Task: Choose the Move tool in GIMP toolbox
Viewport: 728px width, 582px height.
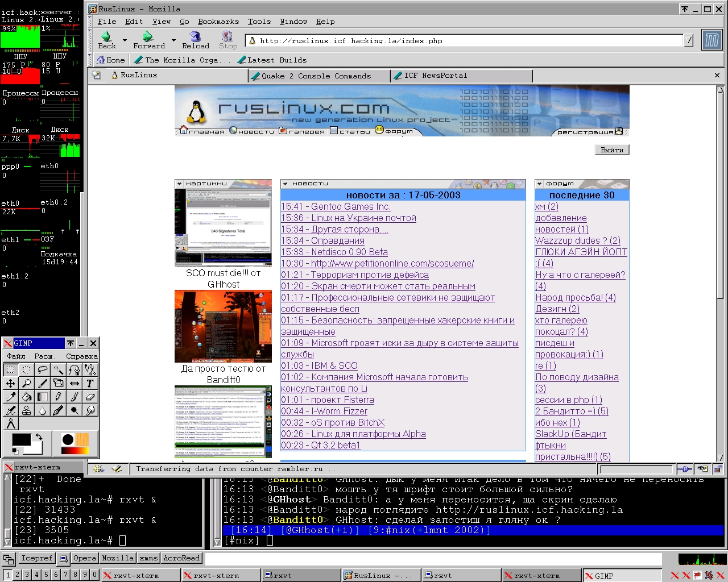Action: coord(11,384)
